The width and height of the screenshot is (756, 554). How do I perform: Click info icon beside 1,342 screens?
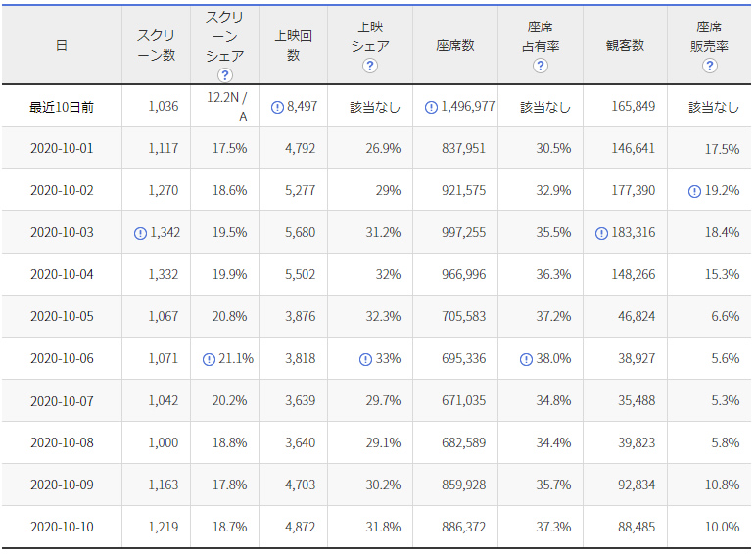[141, 232]
